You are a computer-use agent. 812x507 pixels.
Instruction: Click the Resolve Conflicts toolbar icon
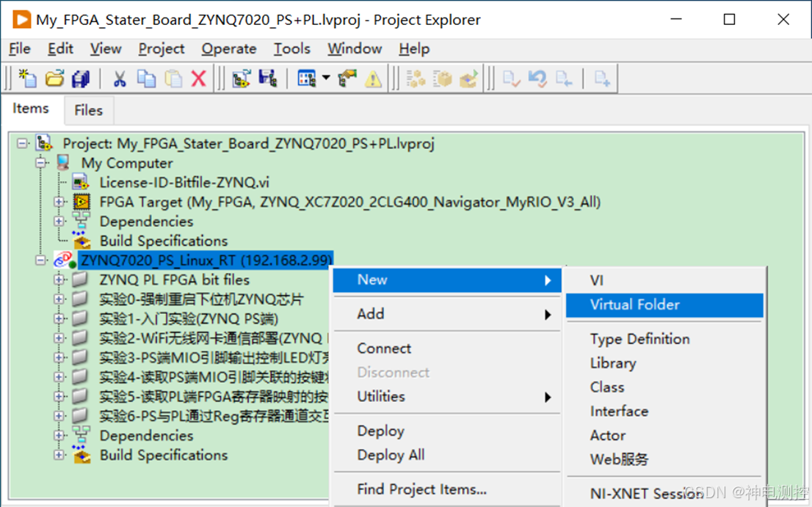pyautogui.click(x=347, y=79)
